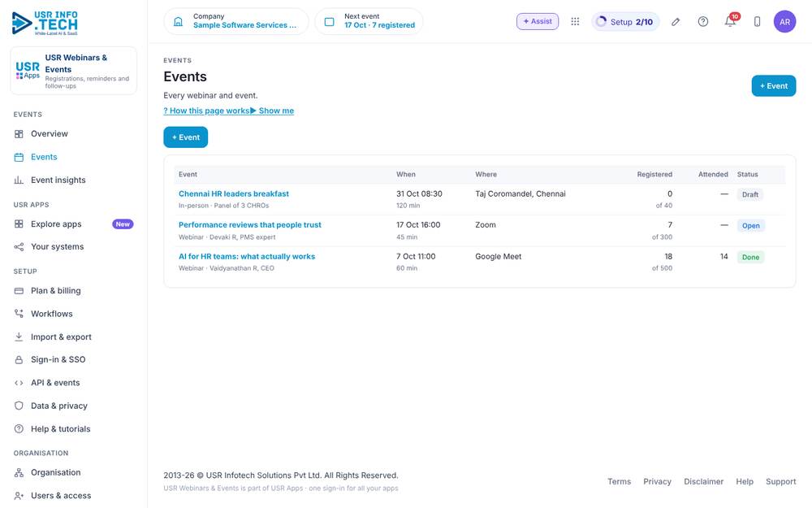Click the Import & export download icon
Viewport: 812px width, 508px height.
tap(19, 337)
